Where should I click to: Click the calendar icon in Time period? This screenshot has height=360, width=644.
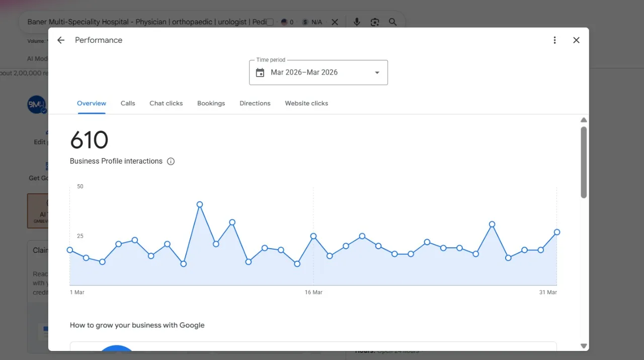click(x=260, y=73)
